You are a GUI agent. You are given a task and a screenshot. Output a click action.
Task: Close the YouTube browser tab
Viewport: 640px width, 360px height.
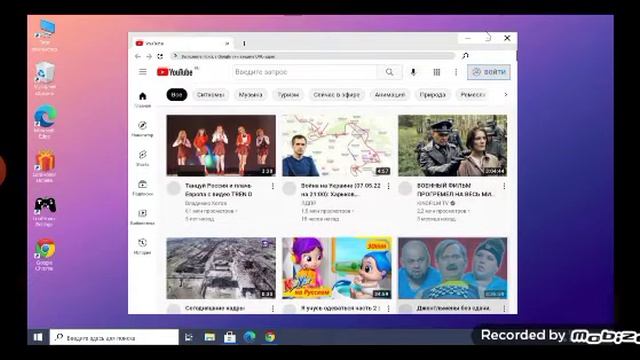point(227,43)
